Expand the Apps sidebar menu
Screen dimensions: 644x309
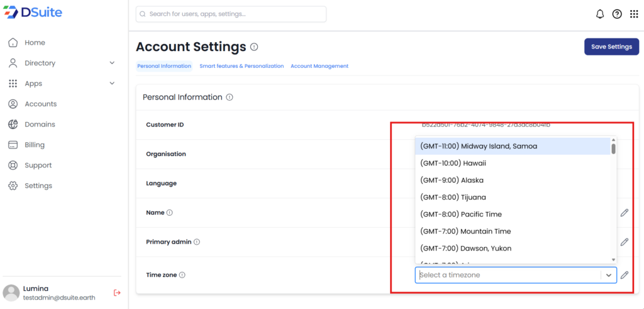click(x=112, y=84)
